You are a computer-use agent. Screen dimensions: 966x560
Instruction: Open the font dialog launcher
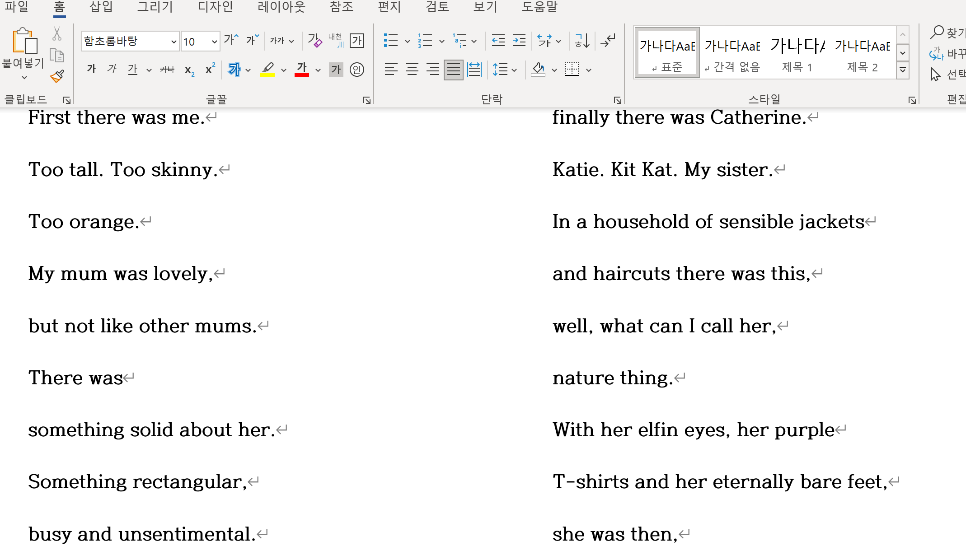[x=366, y=100]
